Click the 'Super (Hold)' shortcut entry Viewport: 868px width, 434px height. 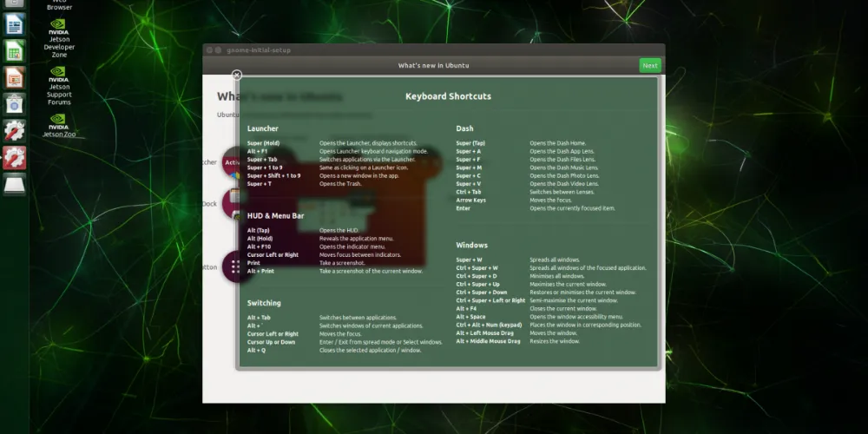click(x=263, y=143)
